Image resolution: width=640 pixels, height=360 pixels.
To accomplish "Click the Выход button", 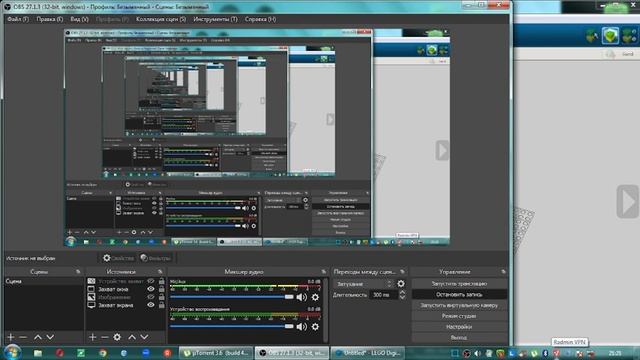I will pyautogui.click(x=459, y=338).
